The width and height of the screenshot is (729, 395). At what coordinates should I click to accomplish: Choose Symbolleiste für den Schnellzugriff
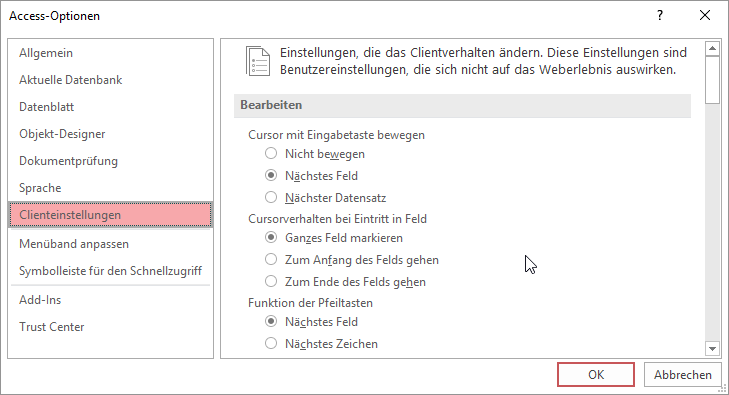(110, 270)
